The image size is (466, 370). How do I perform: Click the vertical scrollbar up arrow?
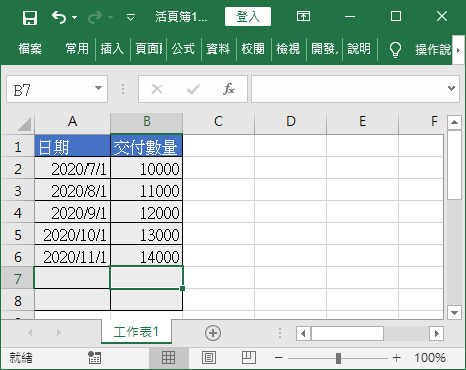pyautogui.click(x=454, y=122)
